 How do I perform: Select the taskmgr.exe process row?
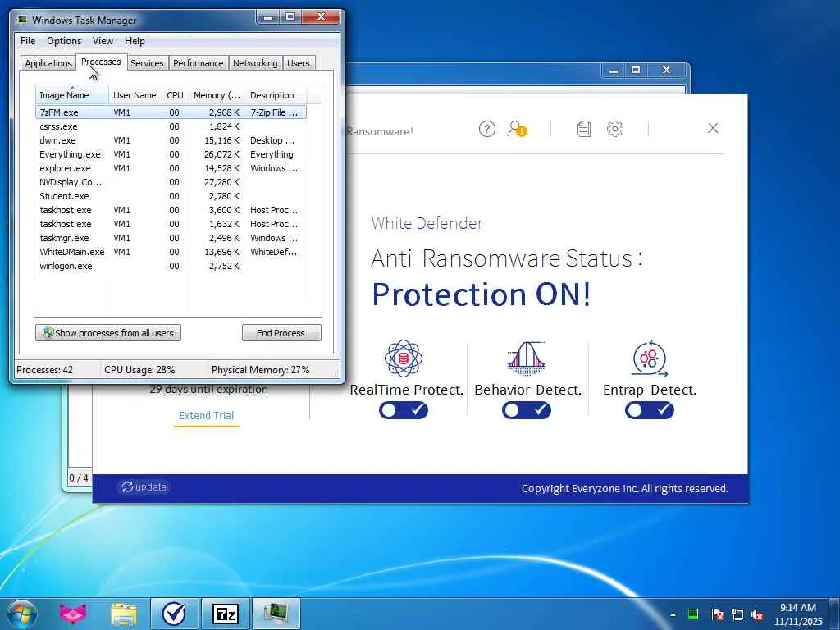pyautogui.click(x=171, y=238)
